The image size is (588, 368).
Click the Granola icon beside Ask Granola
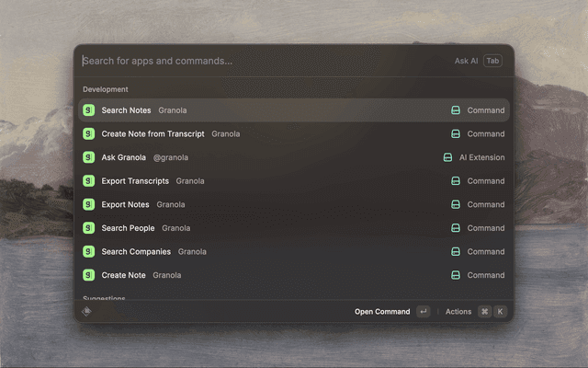pyautogui.click(x=89, y=157)
